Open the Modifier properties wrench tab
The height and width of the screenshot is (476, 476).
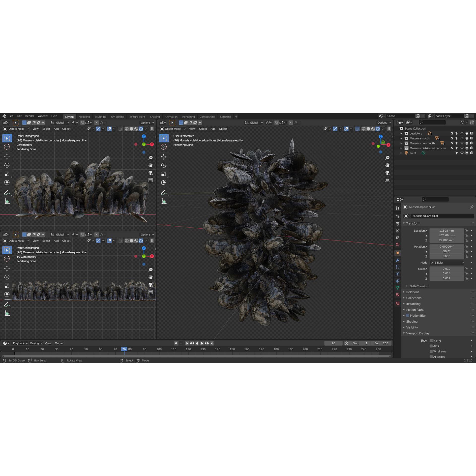398,260
